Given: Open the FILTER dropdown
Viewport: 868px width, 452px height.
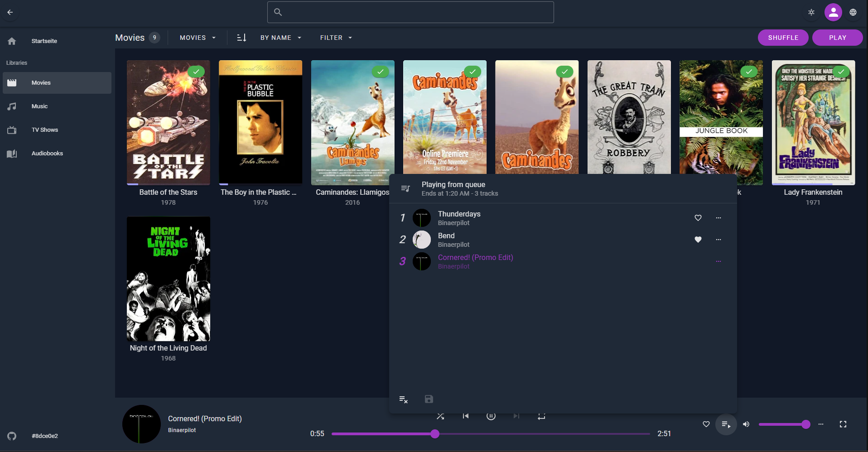Looking at the screenshot, I should 336,38.
